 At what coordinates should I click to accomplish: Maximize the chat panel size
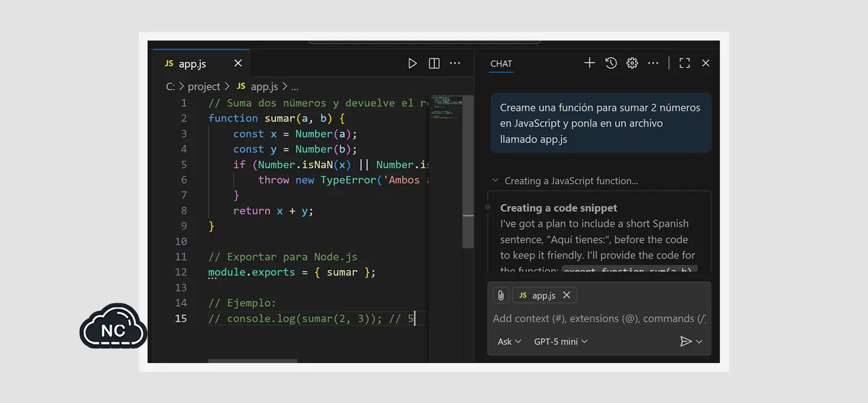(685, 63)
